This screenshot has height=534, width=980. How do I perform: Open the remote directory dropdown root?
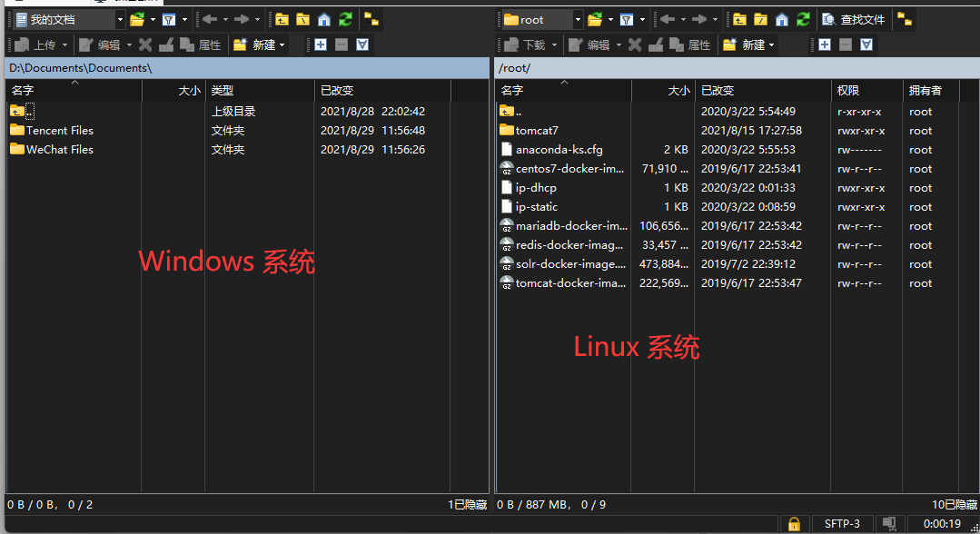pyautogui.click(x=542, y=20)
